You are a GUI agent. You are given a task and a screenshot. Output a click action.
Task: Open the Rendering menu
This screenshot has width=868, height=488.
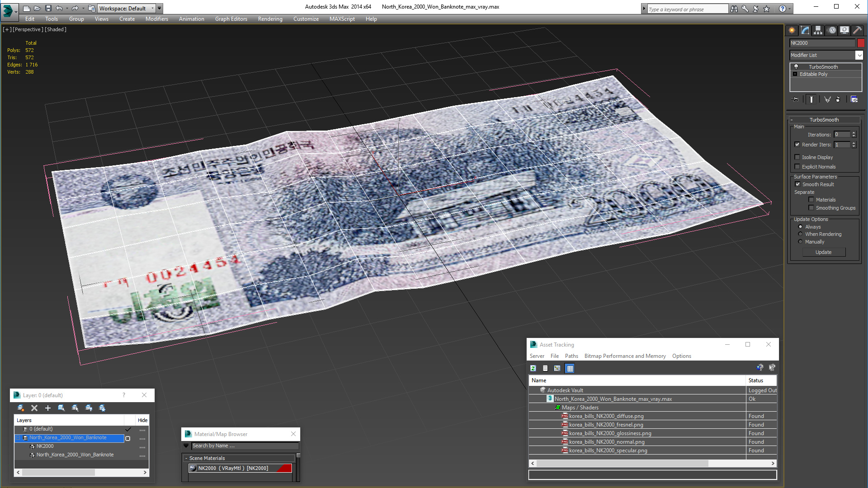(270, 19)
